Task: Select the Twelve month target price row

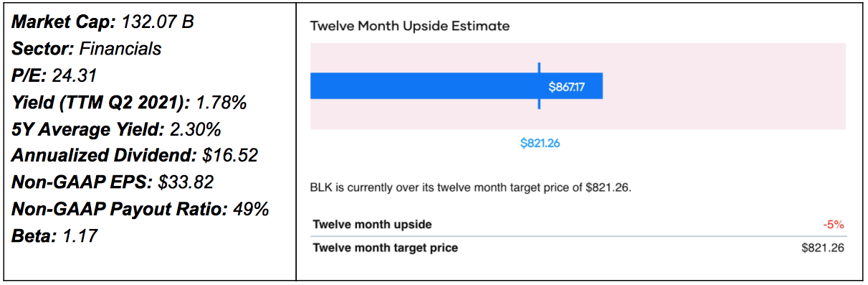Action: [x=578, y=248]
